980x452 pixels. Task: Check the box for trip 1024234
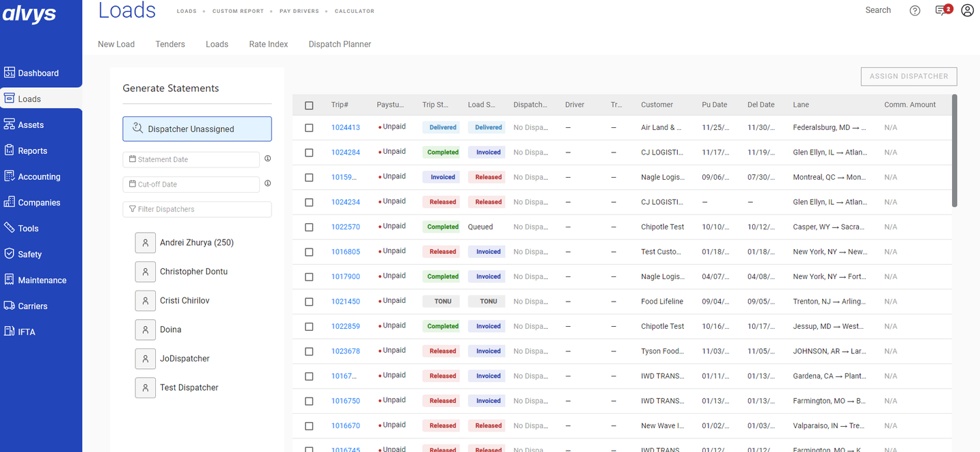click(x=309, y=202)
